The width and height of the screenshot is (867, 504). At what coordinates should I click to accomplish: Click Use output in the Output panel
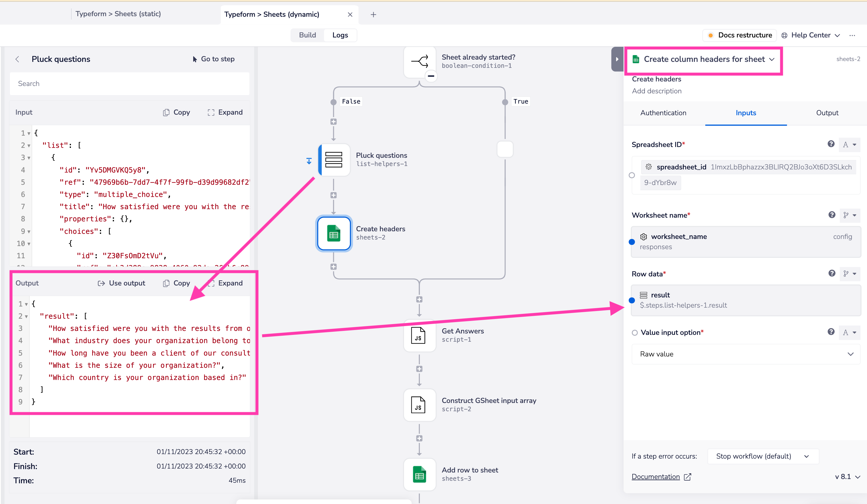(121, 283)
